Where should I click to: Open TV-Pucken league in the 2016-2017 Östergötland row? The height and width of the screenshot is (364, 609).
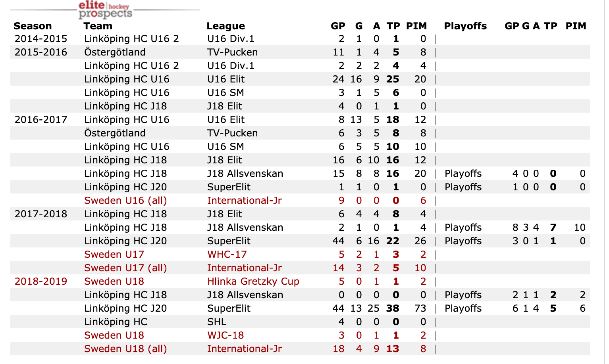click(232, 133)
